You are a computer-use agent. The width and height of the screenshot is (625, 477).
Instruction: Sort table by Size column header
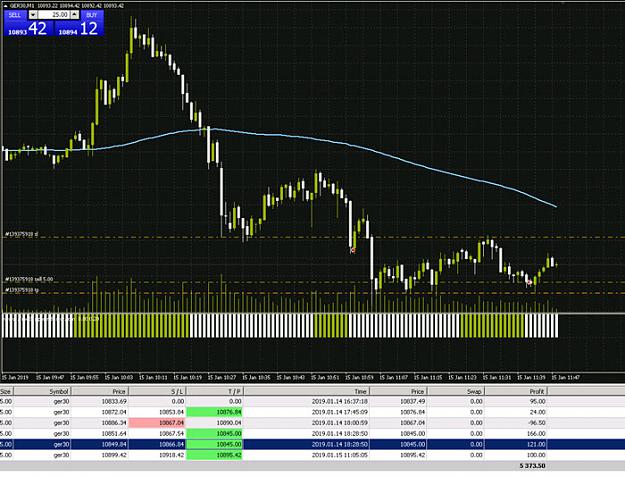[x=6, y=391]
